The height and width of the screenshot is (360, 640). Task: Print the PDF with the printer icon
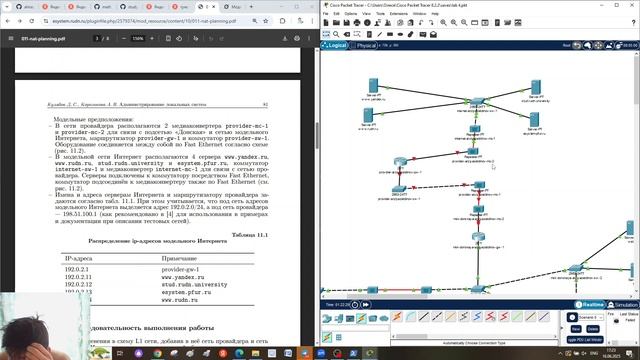pos(297,38)
